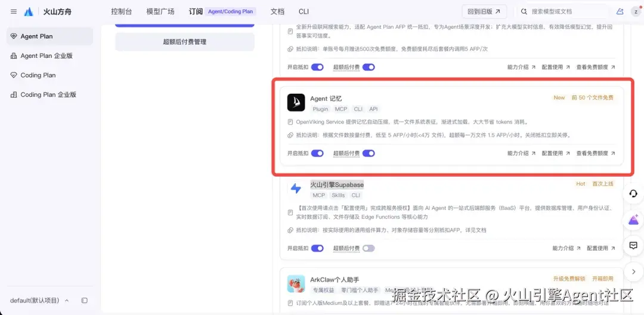Open 配置使用 link for Supabase

[601, 248]
